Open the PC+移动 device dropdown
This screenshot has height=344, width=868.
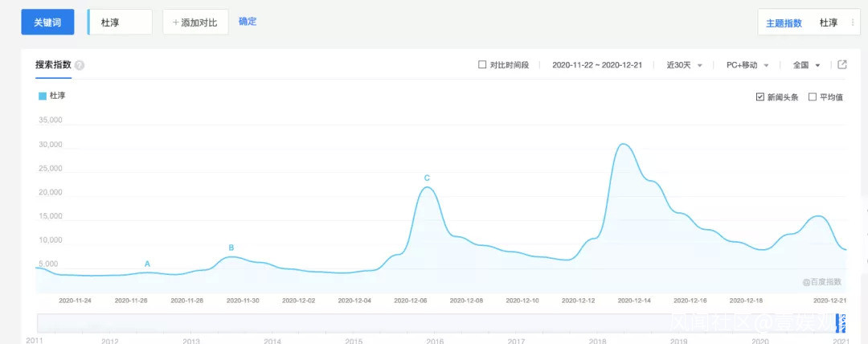point(747,65)
